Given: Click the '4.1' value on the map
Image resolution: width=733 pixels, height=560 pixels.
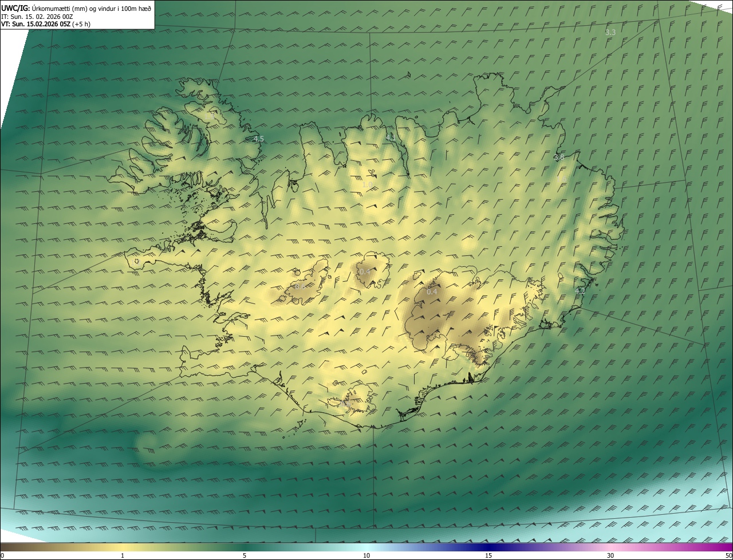Looking at the screenshot, I should click(x=391, y=137).
